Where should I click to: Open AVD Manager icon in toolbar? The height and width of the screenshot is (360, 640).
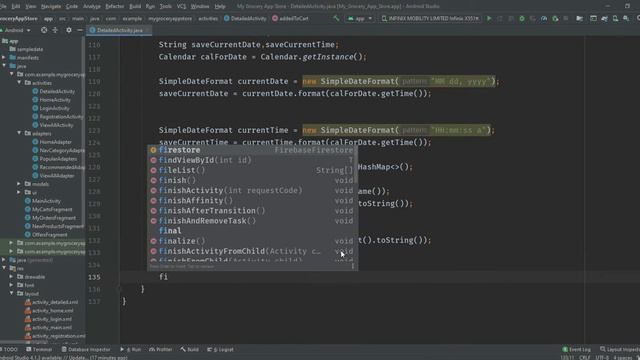click(x=615, y=18)
